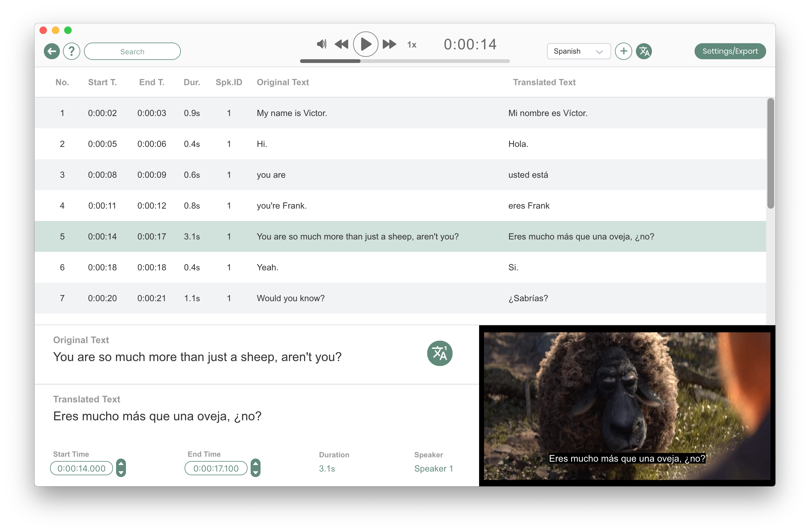The height and width of the screenshot is (532, 810).
Task: Click the video preview thumbnail
Action: click(x=627, y=405)
